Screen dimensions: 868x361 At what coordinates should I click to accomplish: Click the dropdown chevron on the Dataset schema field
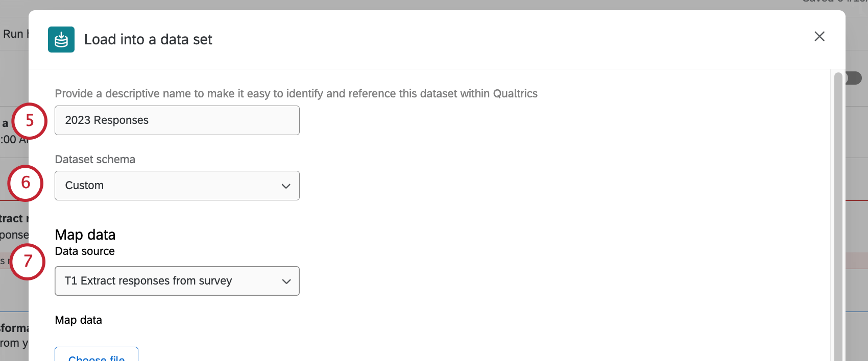[x=286, y=186]
